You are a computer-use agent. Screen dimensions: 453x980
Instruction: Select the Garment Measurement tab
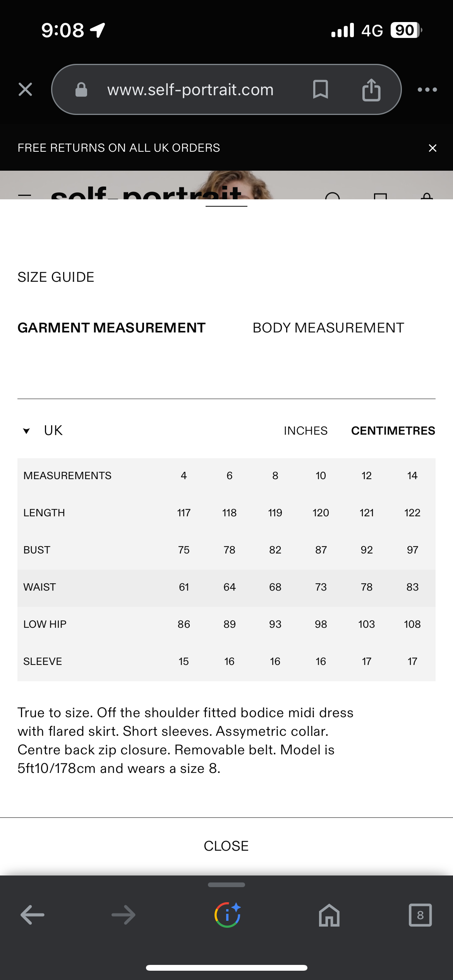click(x=112, y=328)
